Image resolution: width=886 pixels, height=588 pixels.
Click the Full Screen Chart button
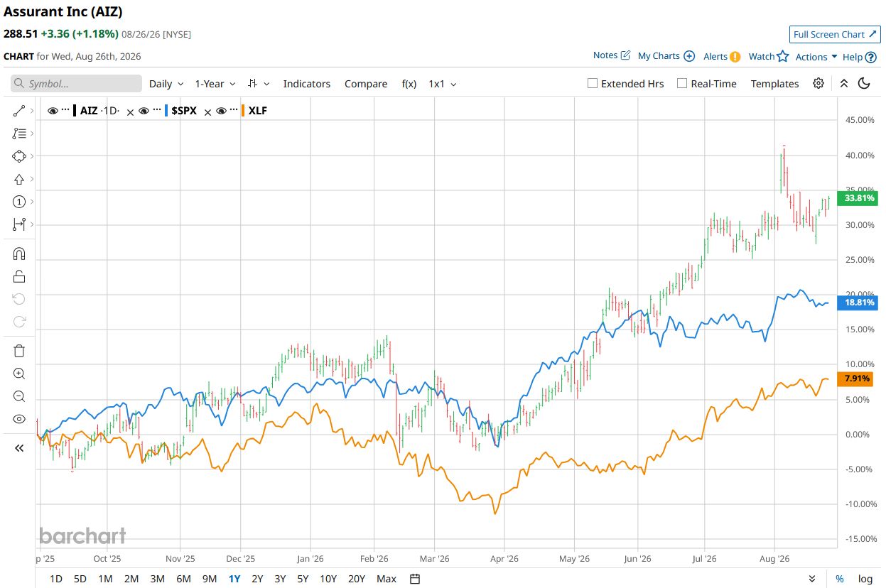coord(834,34)
